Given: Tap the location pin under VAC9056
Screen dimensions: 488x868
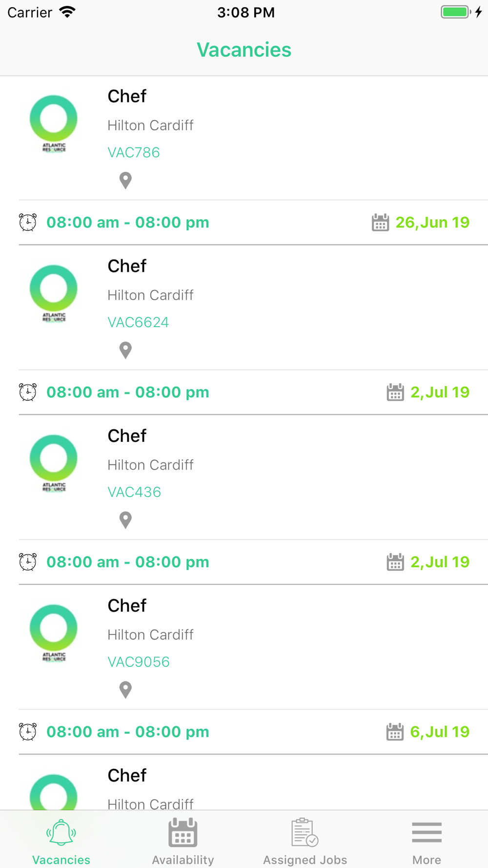Looking at the screenshot, I should (125, 690).
